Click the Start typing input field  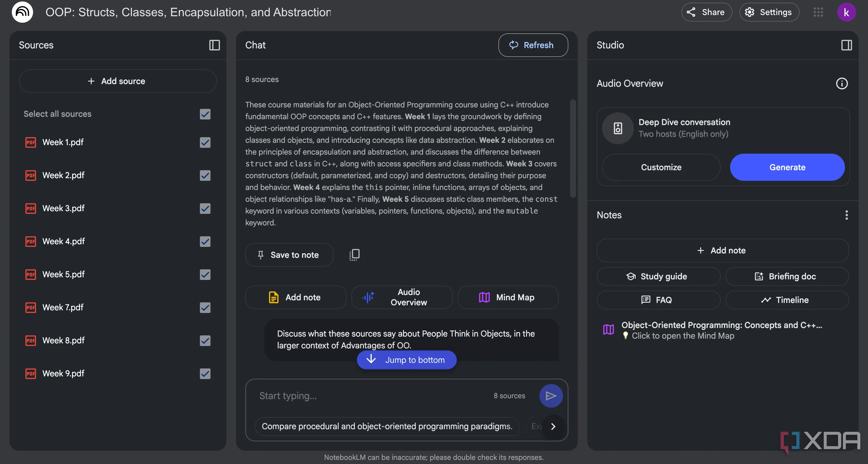click(371, 396)
